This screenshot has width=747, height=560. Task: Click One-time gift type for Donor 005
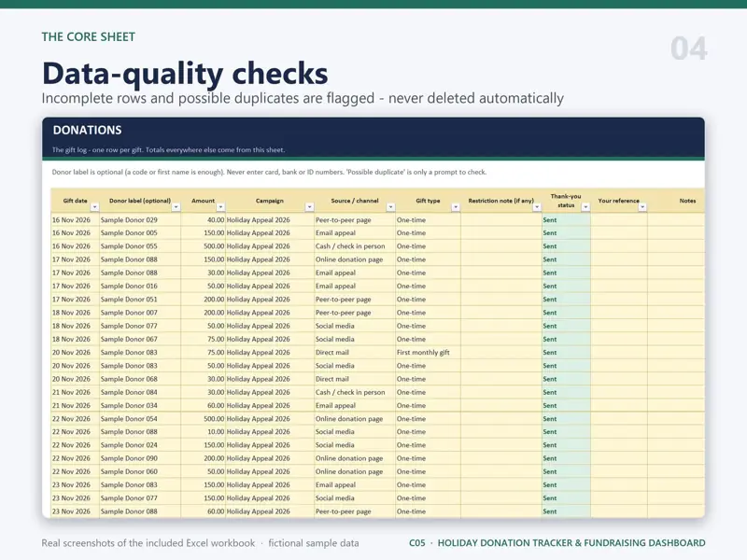[428, 233]
